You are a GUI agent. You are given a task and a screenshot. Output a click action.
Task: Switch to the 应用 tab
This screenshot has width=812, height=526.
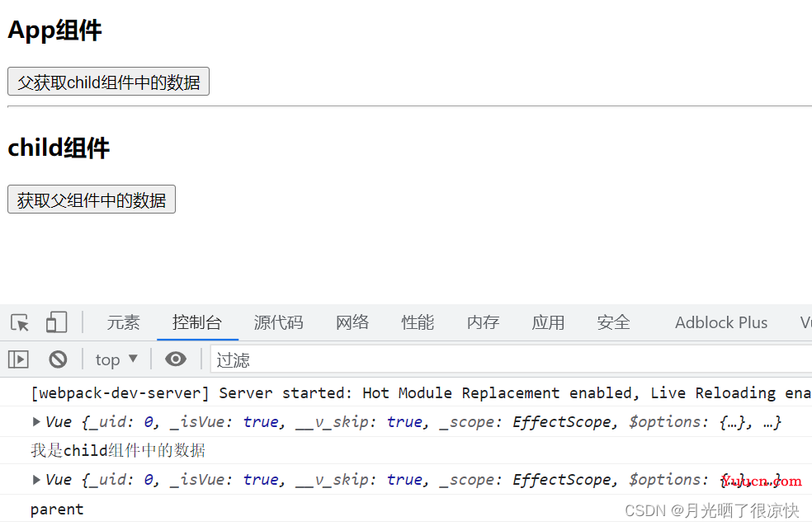pyautogui.click(x=548, y=322)
